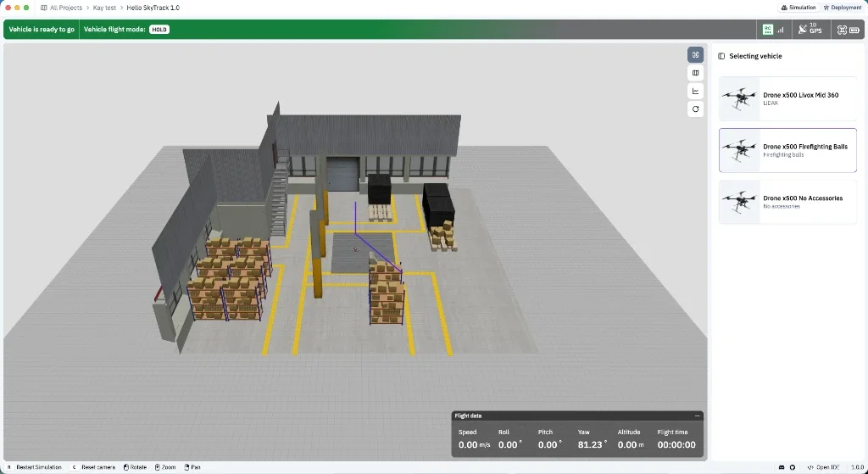The height and width of the screenshot is (474, 868).
Task: Open Kay test breadcrumb
Action: 104,8
